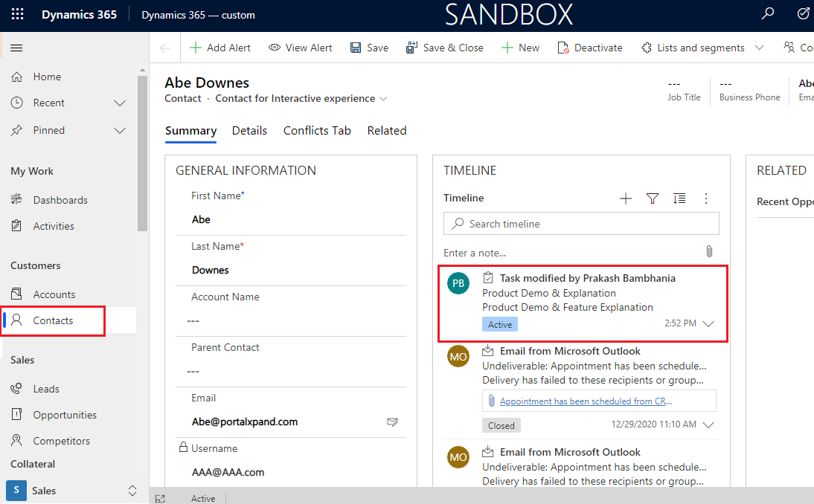Expand the Pinned section chevron
This screenshot has width=814, height=504.
120,131
